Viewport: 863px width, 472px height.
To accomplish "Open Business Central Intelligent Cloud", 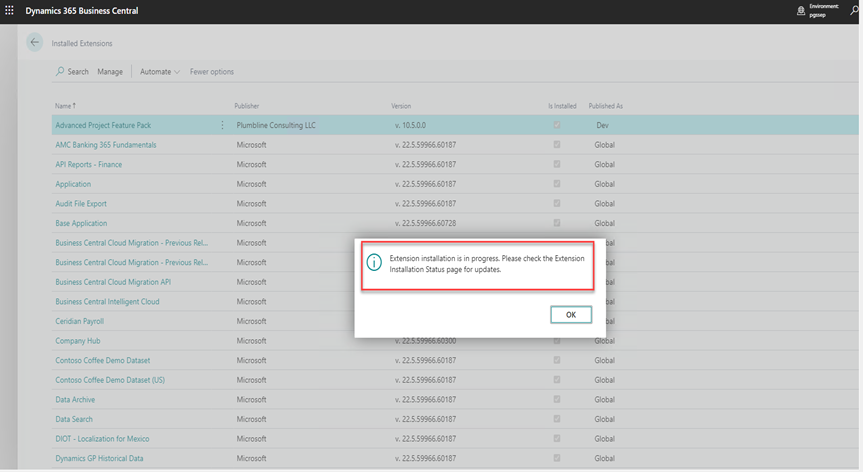I will tap(107, 301).
